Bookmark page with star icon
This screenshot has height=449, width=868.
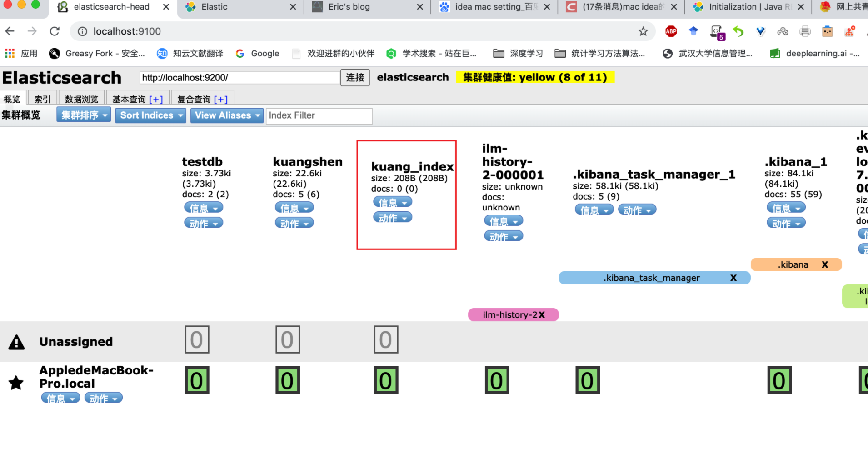(x=643, y=31)
